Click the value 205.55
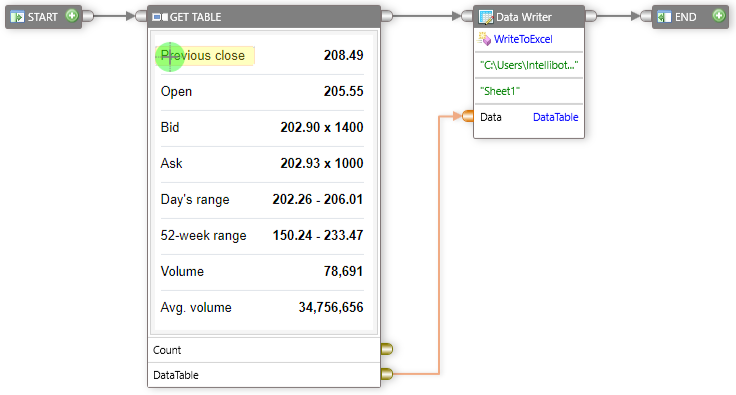This screenshot has width=736, height=395. pos(343,91)
